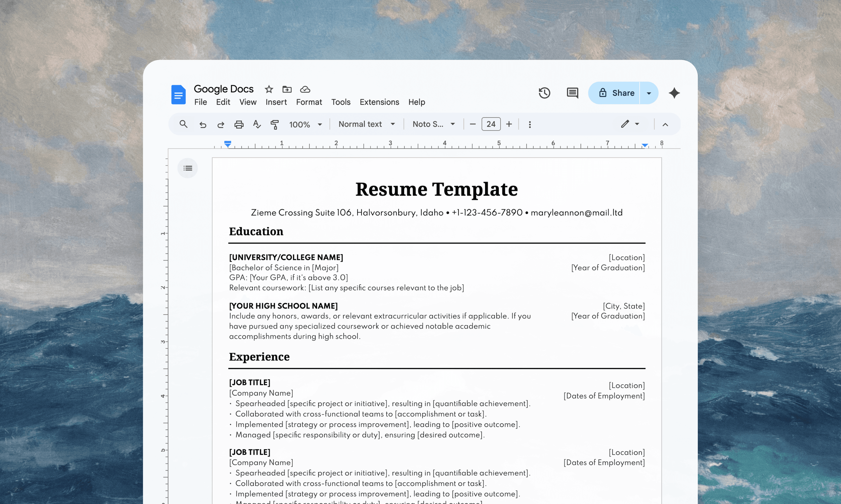
Task: Open spelling and grammar check
Action: [x=257, y=124]
